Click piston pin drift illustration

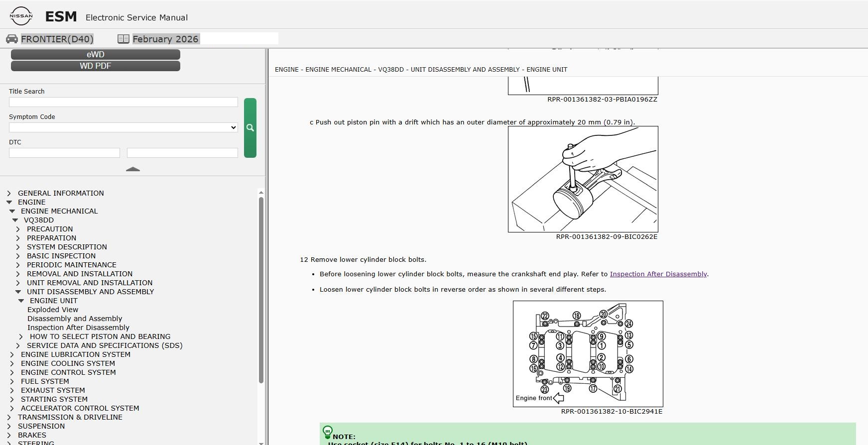tap(583, 179)
